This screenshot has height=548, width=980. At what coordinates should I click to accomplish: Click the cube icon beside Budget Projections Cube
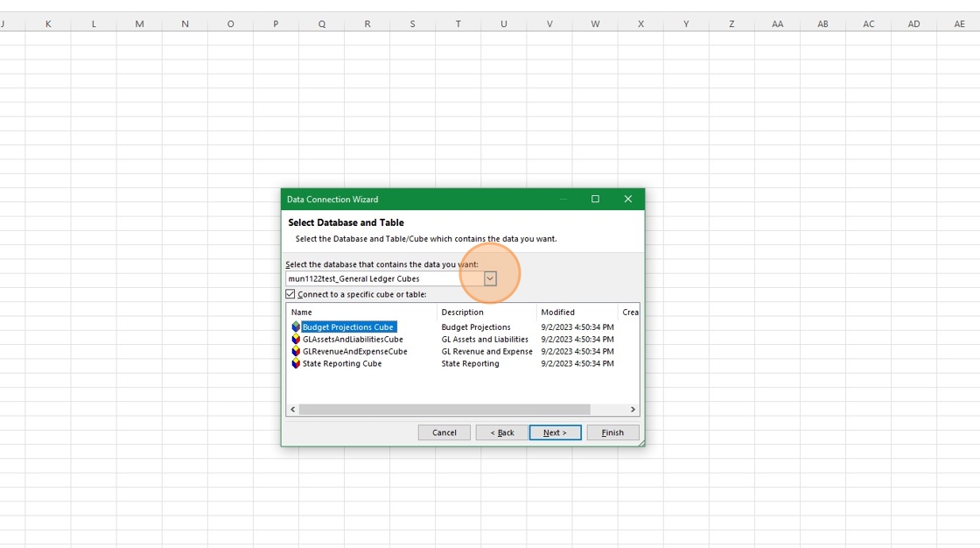pyautogui.click(x=296, y=327)
